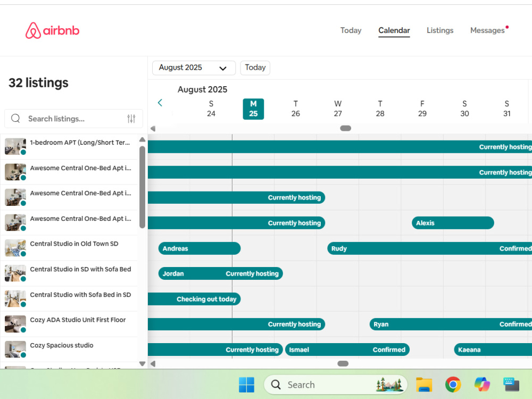Open Jordan currently hosting reservation

[221, 273]
